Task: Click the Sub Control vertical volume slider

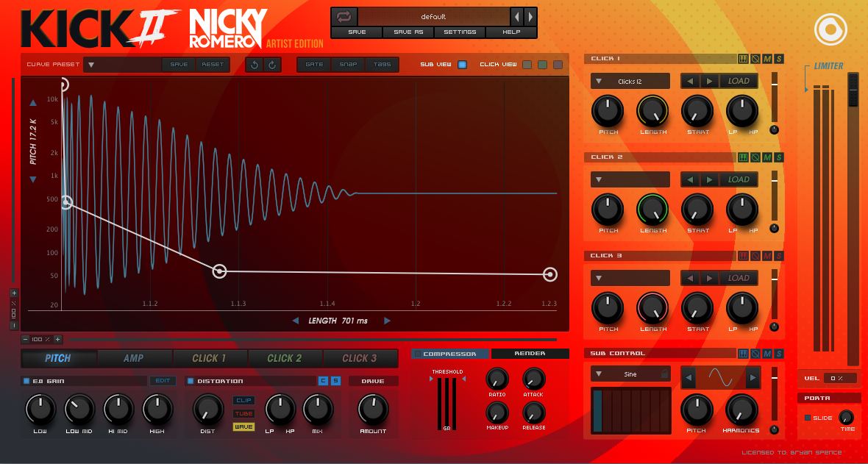Action: pos(775,392)
